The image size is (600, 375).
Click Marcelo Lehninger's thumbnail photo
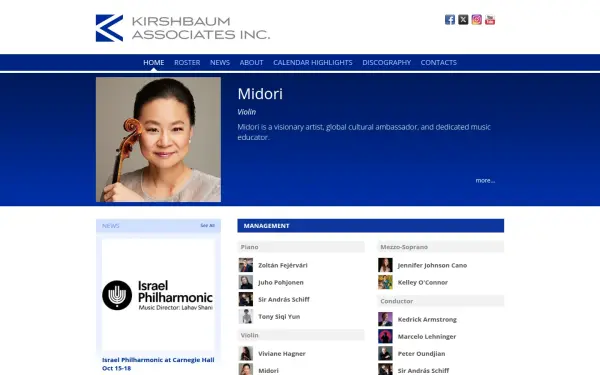click(x=385, y=336)
